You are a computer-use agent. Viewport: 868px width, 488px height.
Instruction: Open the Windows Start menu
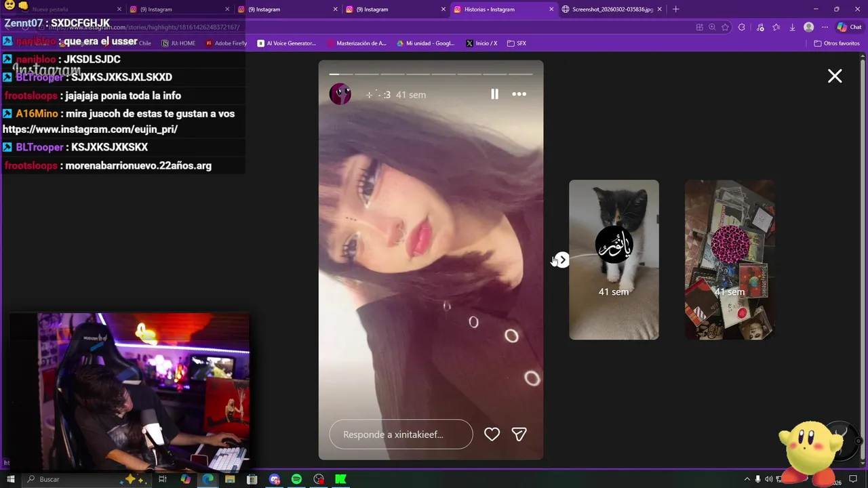pos(10,479)
